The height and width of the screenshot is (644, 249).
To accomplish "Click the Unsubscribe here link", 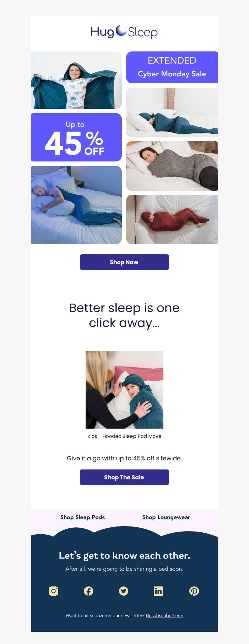I will (165, 615).
